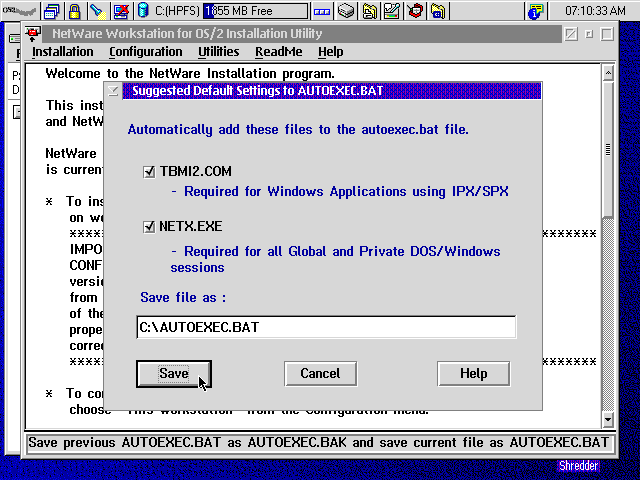
Task: Click the Shut Down computer icon
Action: point(121,11)
